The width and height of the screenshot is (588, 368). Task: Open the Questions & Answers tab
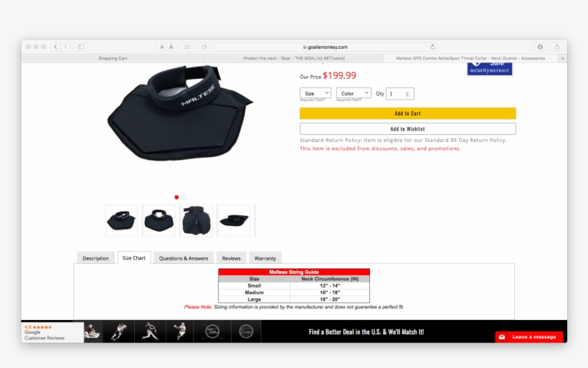pyautogui.click(x=184, y=258)
